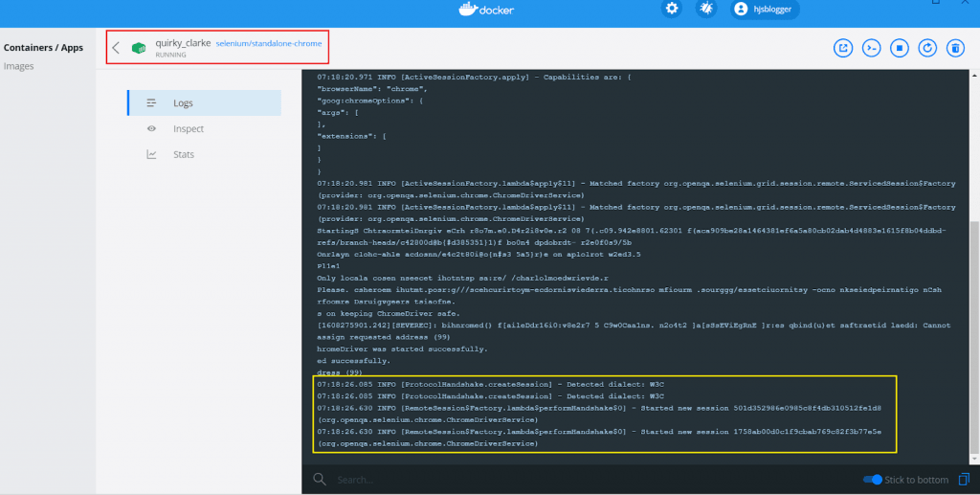Click the log search magnifier icon
This screenshot has height=495, width=980.
(320, 480)
